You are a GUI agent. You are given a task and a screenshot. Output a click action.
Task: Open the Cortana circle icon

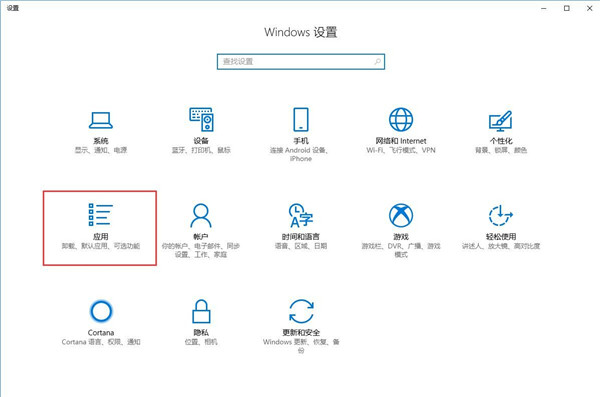(x=101, y=311)
